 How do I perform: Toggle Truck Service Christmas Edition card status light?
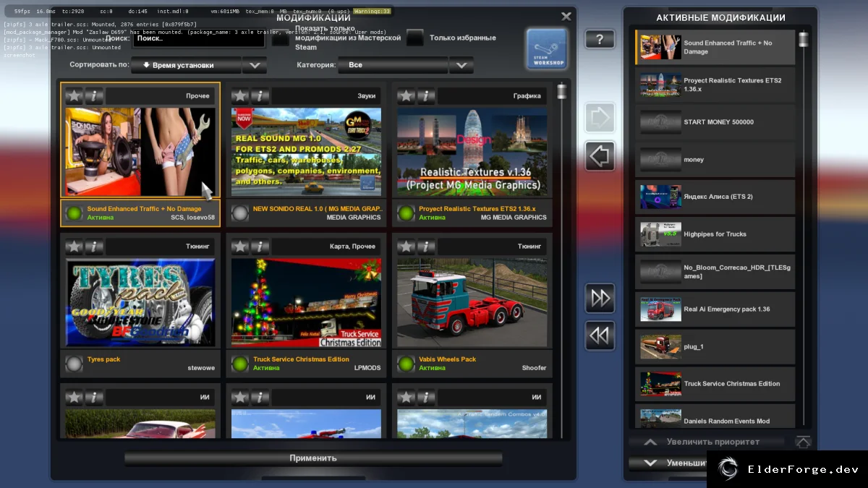click(240, 363)
